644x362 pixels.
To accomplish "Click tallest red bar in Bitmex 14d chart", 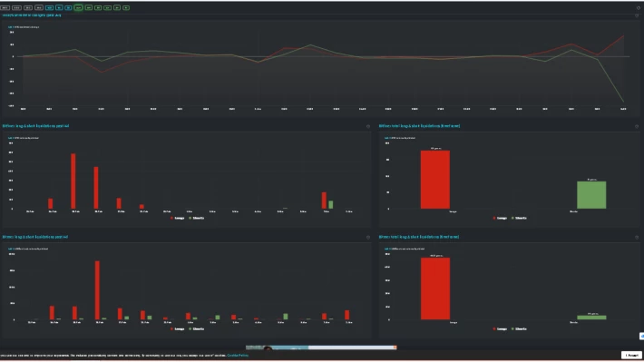I will (x=97, y=290).
